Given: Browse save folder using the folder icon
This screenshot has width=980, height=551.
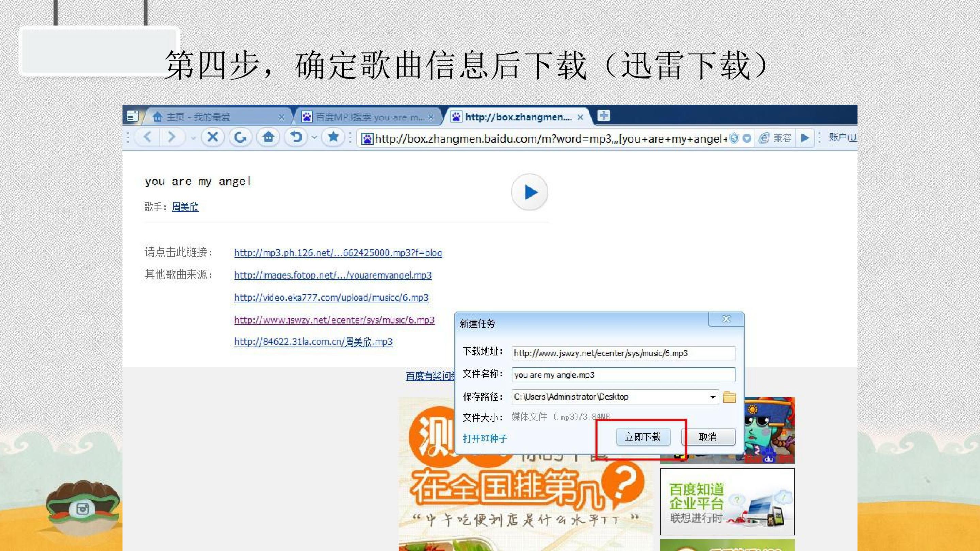Looking at the screenshot, I should tap(729, 397).
